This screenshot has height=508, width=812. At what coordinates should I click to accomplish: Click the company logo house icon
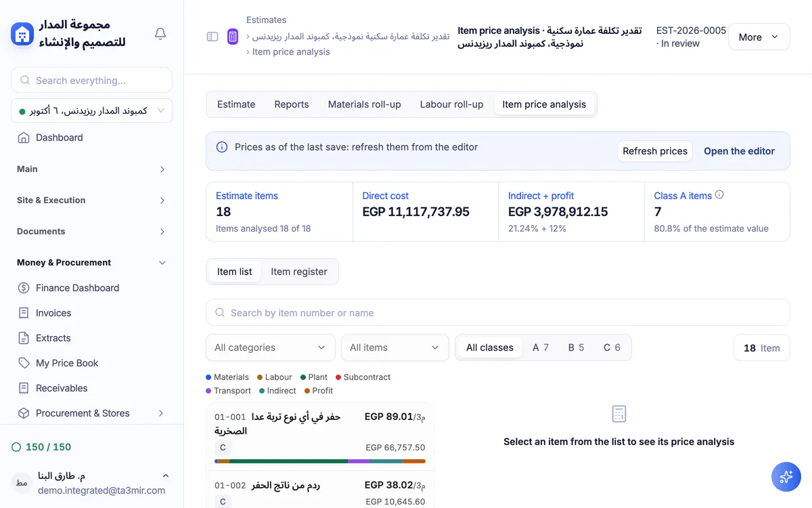tap(22, 34)
